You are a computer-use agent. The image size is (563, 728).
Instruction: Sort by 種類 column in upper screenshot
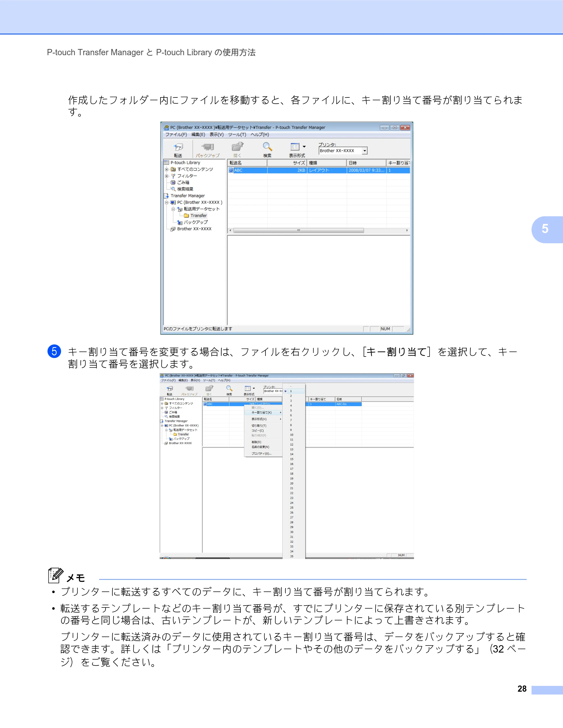click(x=327, y=163)
